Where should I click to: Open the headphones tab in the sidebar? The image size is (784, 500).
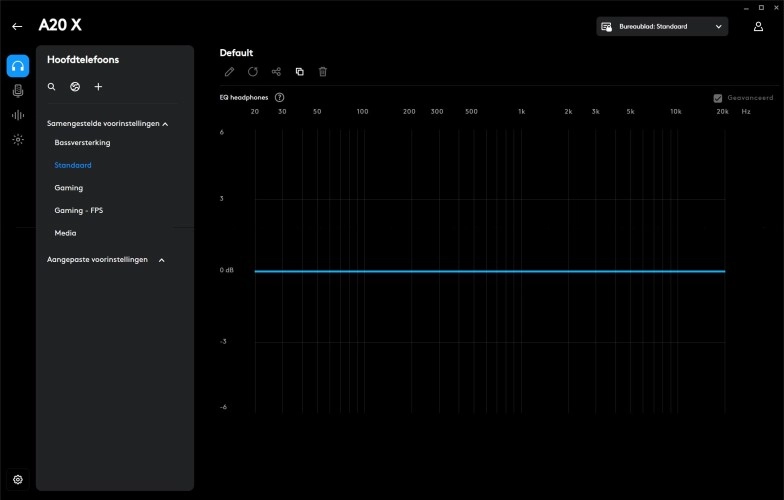(x=18, y=66)
